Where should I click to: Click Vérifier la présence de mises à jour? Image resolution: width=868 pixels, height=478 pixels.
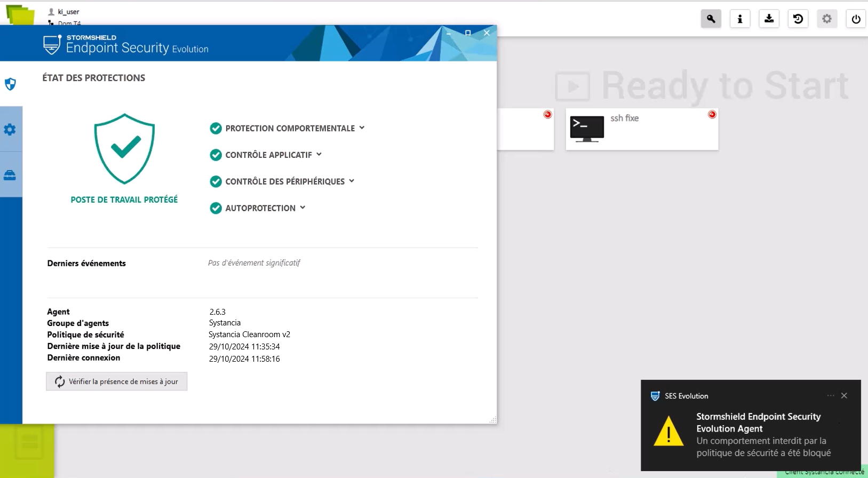pos(116,381)
